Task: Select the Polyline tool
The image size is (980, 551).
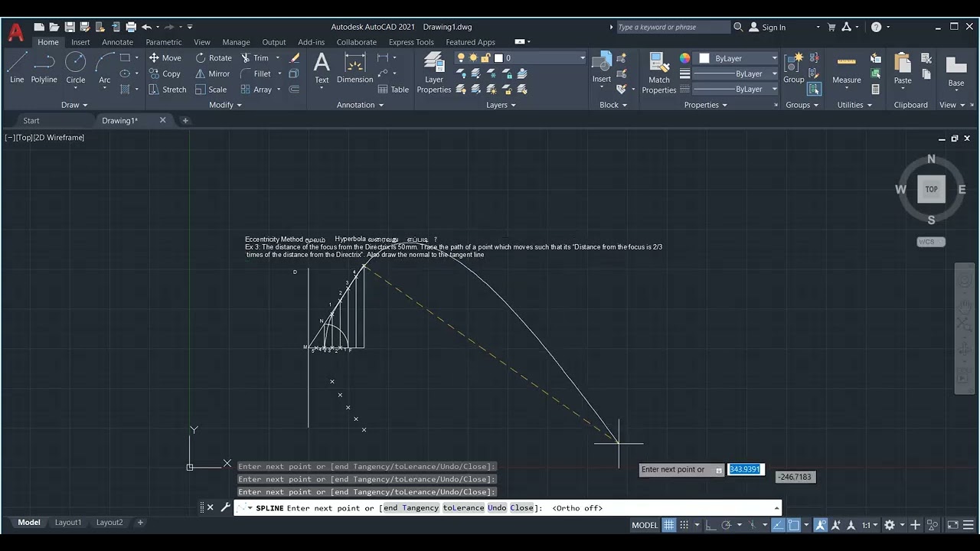Action: tap(44, 67)
